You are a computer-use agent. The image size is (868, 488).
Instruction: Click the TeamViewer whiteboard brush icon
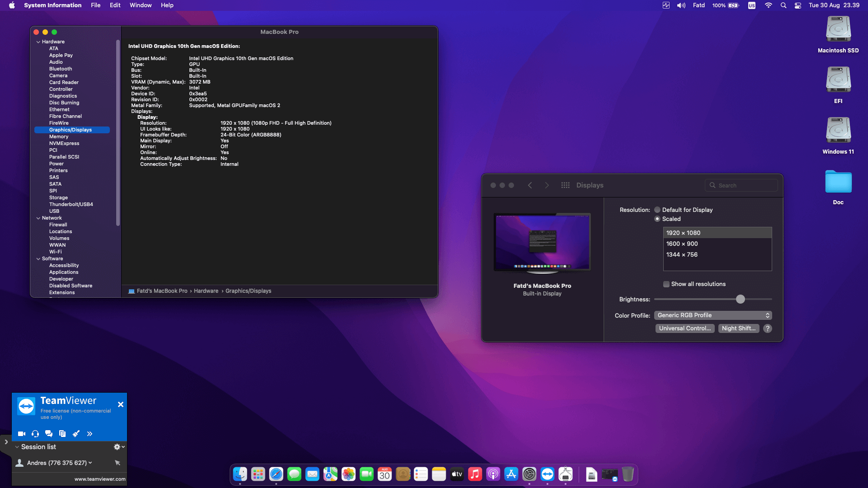76,434
